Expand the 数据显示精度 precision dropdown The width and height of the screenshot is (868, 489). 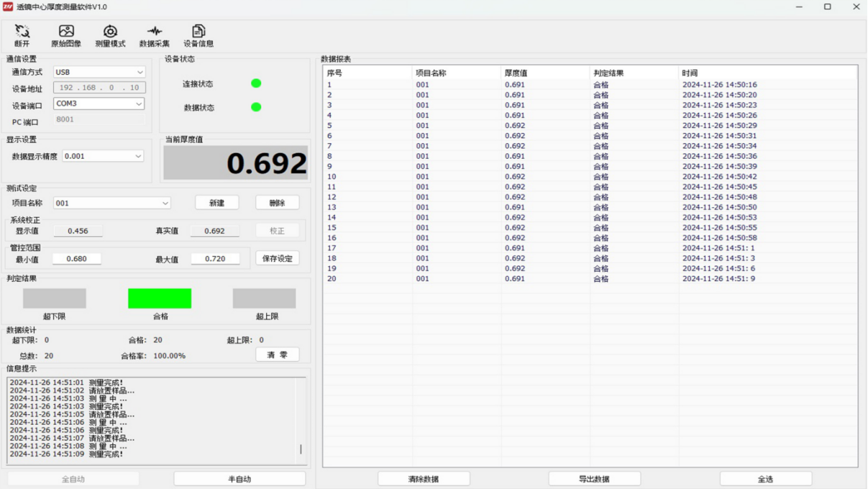tap(138, 156)
